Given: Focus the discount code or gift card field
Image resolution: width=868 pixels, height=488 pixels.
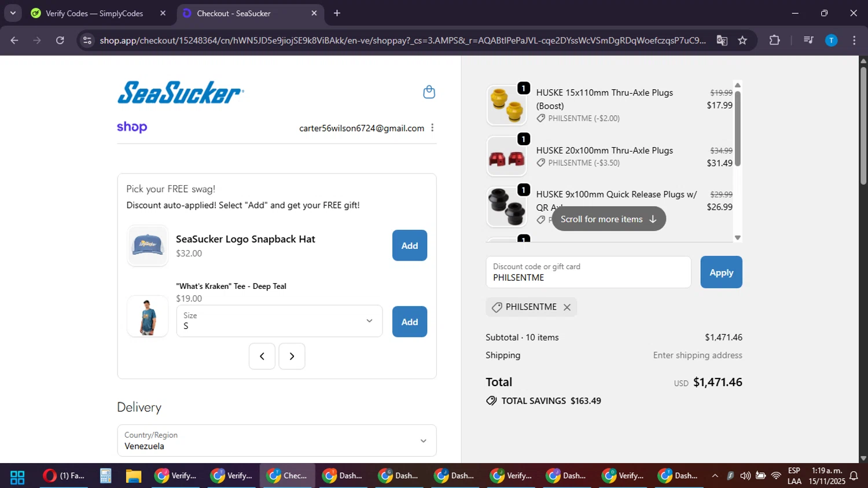Looking at the screenshot, I should click(589, 272).
